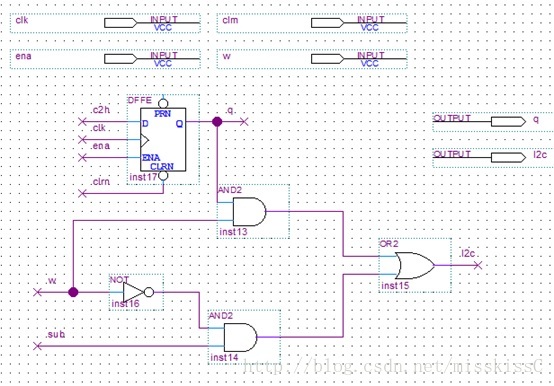Select the NOT inverter inst16

[x=138, y=292]
